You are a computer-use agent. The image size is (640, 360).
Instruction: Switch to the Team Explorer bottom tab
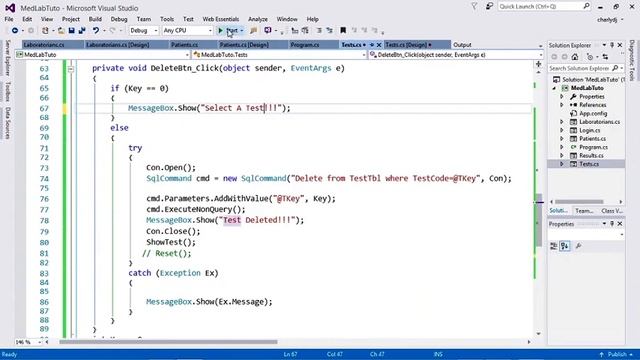[584, 211]
